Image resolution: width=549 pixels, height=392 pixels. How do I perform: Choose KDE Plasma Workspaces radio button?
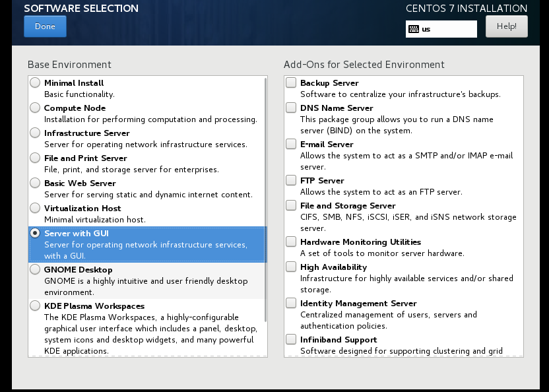(x=35, y=306)
